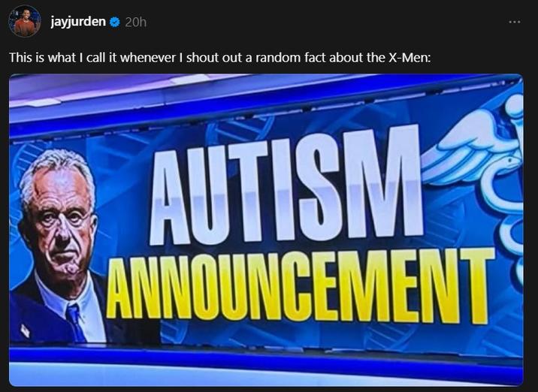Click the blue verified badge icon
The image size is (538, 392).
pyautogui.click(x=115, y=23)
